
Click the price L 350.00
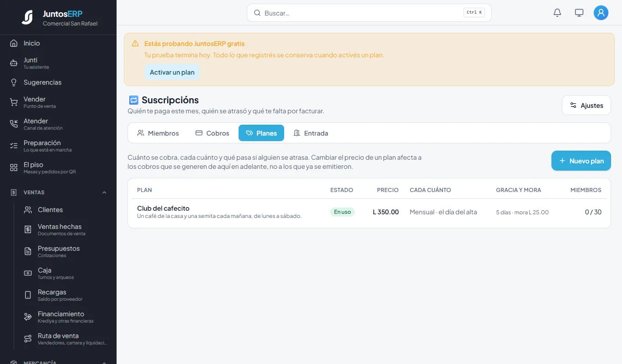[x=386, y=212]
